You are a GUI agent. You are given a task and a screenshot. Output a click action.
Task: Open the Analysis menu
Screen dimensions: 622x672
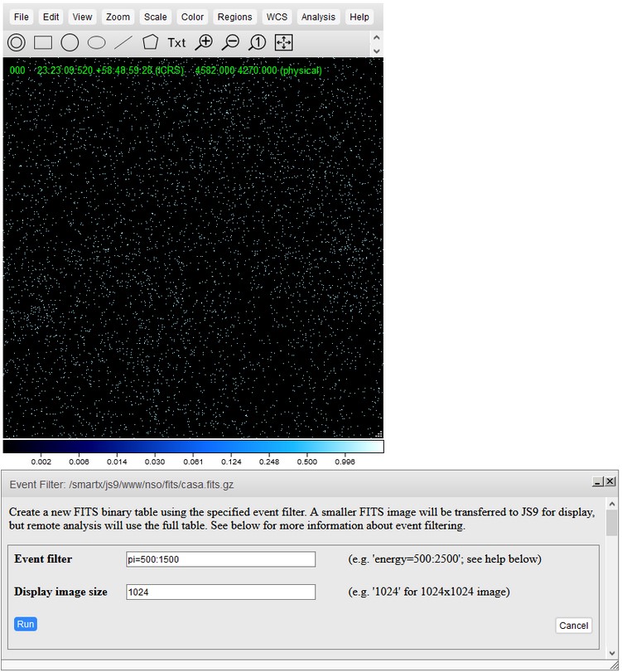tap(318, 17)
